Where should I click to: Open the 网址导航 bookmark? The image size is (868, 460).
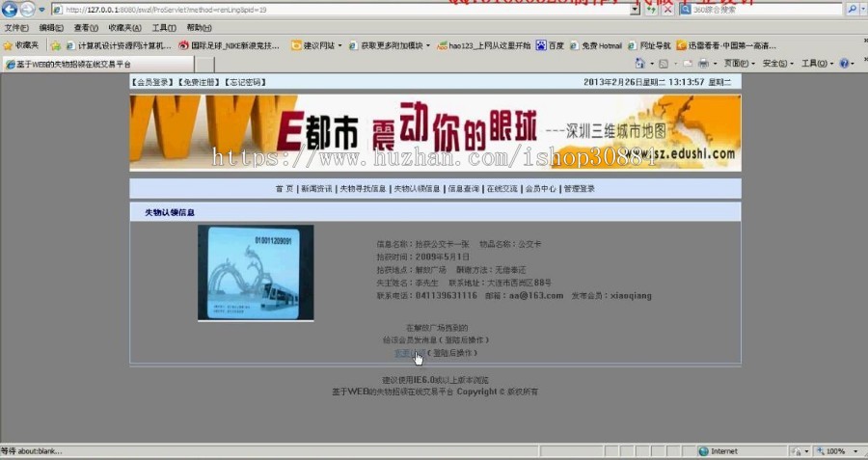tap(649, 45)
